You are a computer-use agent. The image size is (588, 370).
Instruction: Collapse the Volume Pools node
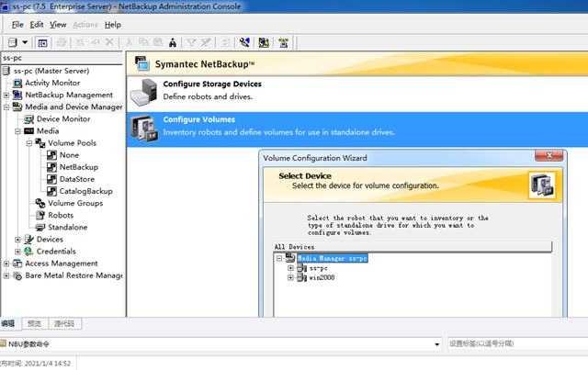pyautogui.click(x=28, y=143)
